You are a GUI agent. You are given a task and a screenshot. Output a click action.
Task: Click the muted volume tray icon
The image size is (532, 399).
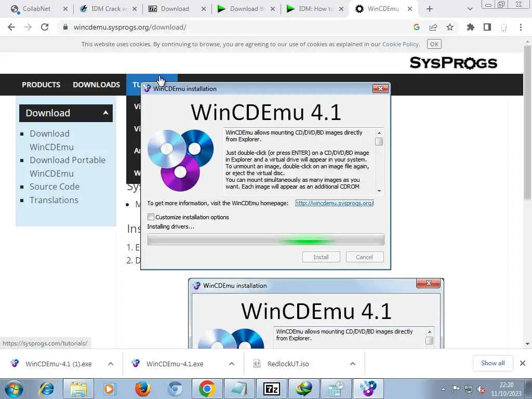[x=481, y=389]
